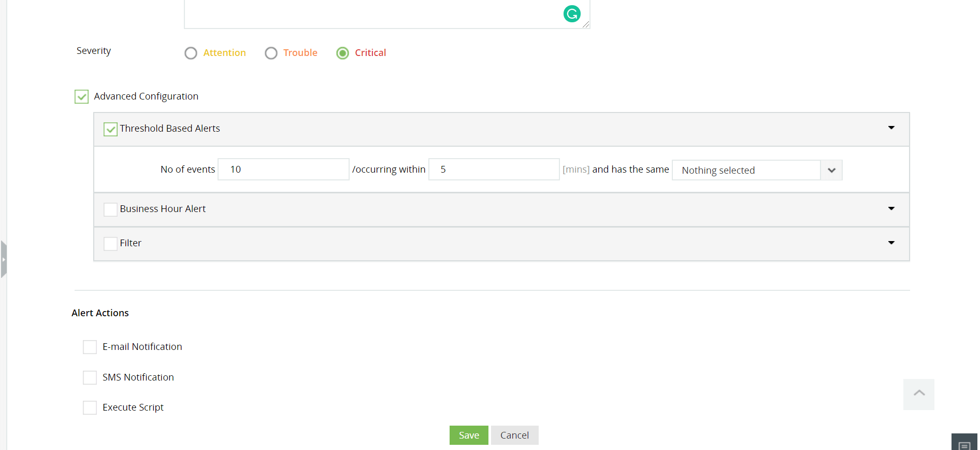This screenshot has height=450, width=980.
Task: Enable the Business Hour Alert checkbox
Action: tap(110, 209)
